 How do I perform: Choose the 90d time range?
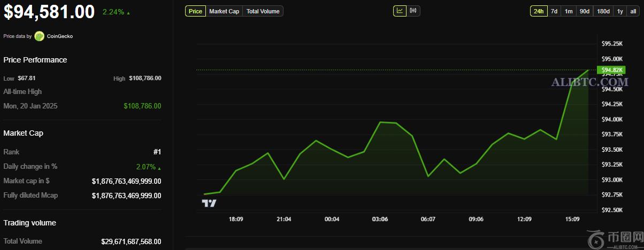[585, 11]
